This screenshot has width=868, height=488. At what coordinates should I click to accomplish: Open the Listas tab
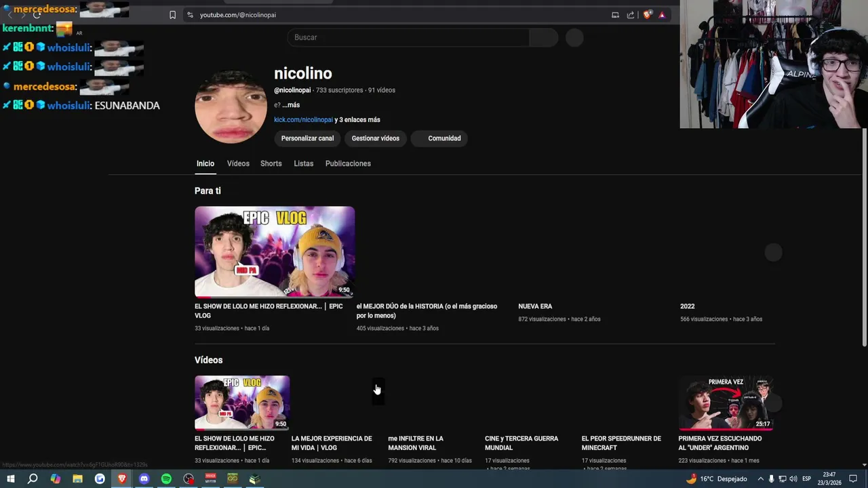tap(304, 163)
